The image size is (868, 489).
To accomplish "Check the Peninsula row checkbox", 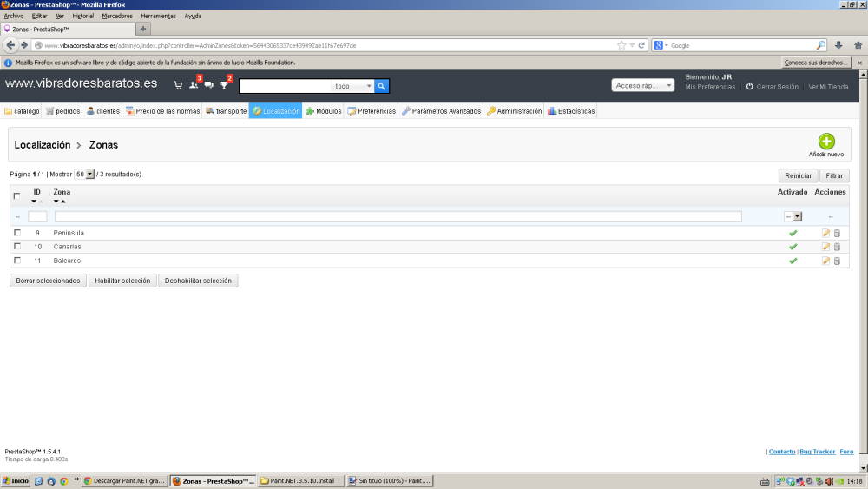I will tap(17, 233).
